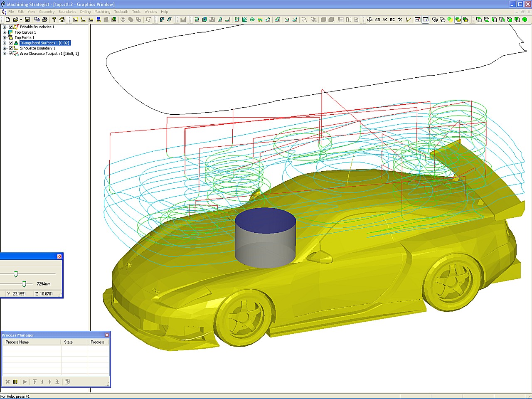The height and width of the screenshot is (399, 532).
Task: Click the Home view house icon
Action: pos(62,20)
